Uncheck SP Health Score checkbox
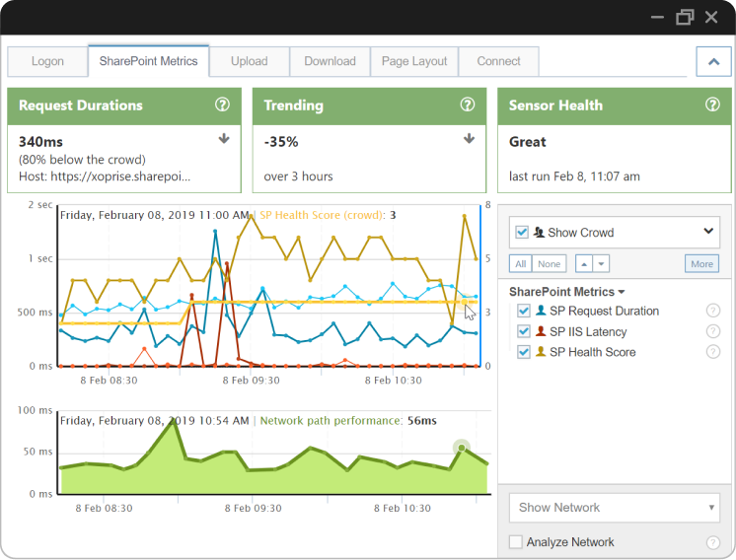Image resolution: width=736 pixels, height=560 pixels. coord(523,352)
